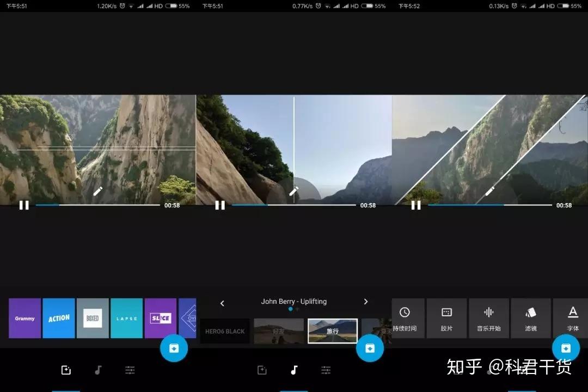Select the SLICE theme tile
The image size is (588, 392).
coord(161,318)
